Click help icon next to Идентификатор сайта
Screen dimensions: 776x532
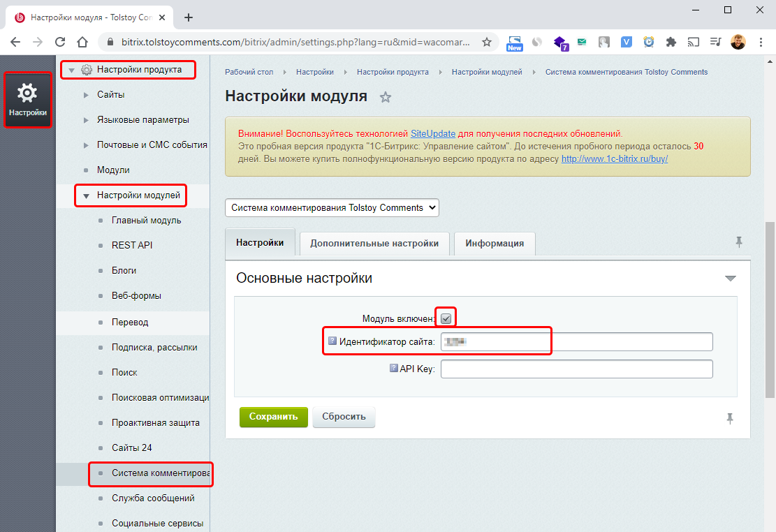click(332, 341)
